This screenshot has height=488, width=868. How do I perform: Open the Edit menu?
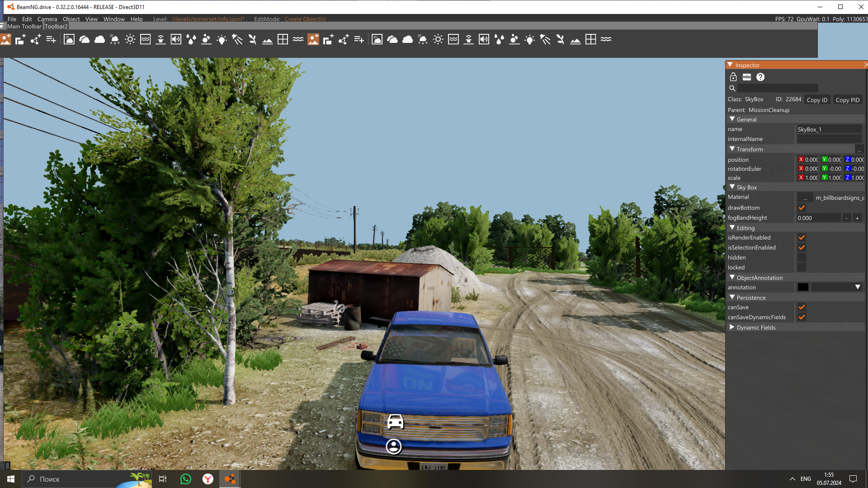tap(27, 19)
